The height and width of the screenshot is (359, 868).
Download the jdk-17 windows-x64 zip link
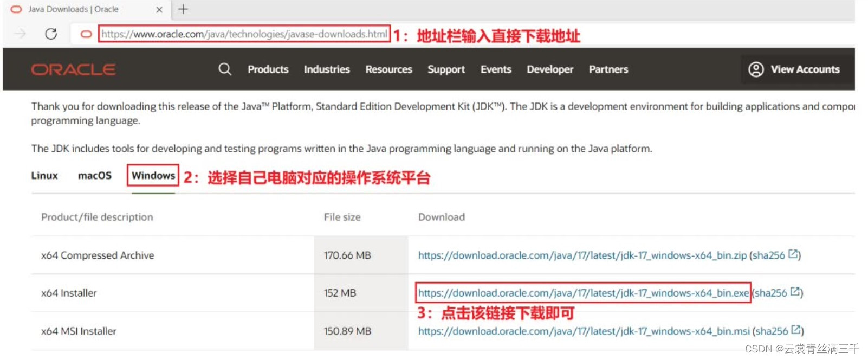[582, 255]
